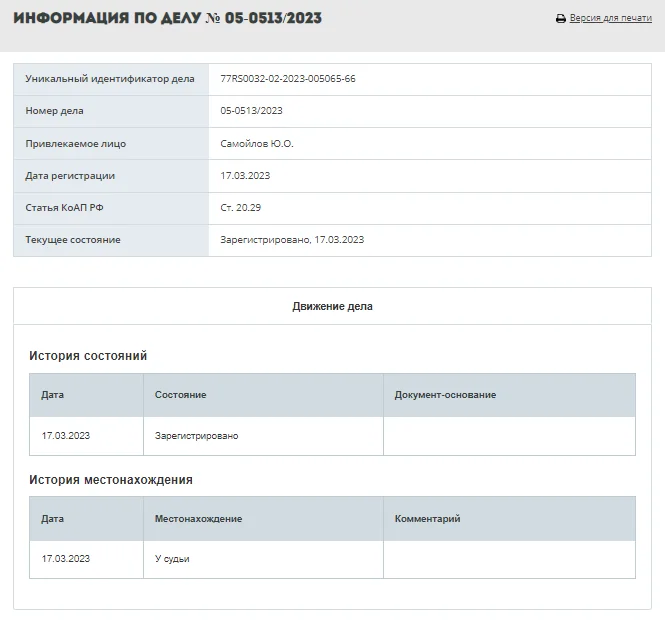Click the "Привлекаемое лицо" row label
Screen dimensions: 665x622
(x=76, y=144)
